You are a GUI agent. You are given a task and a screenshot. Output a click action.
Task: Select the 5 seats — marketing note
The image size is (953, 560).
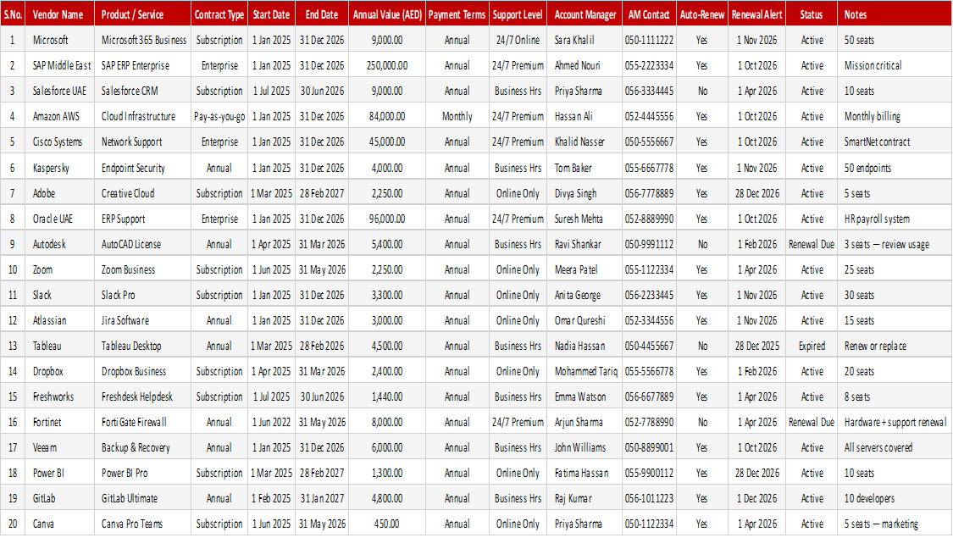[894, 524]
